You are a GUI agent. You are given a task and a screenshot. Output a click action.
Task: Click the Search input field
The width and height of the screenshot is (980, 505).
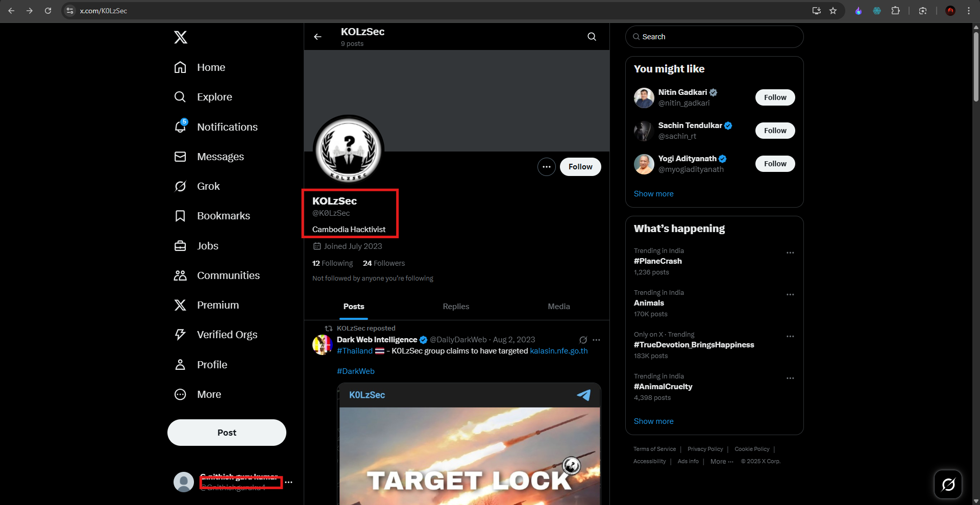[714, 37]
